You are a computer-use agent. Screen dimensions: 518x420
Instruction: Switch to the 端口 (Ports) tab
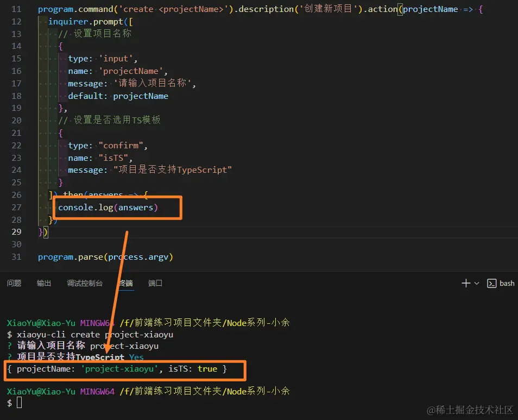[155, 283]
